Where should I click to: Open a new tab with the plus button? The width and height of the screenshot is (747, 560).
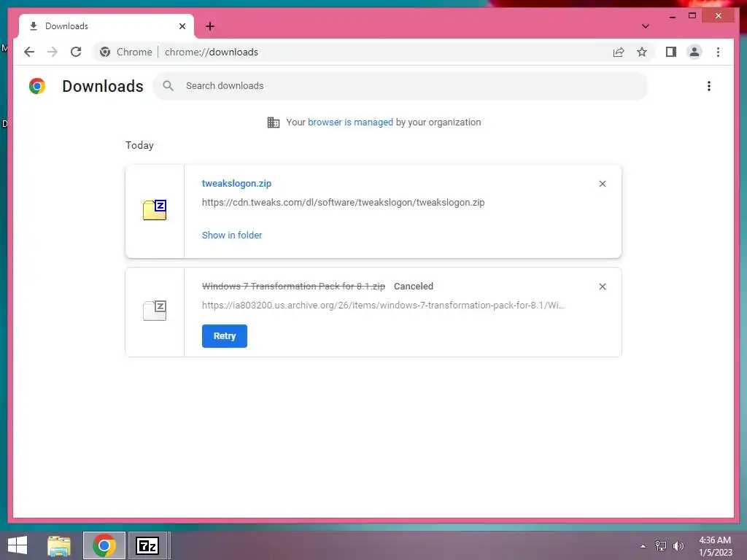coord(210,26)
